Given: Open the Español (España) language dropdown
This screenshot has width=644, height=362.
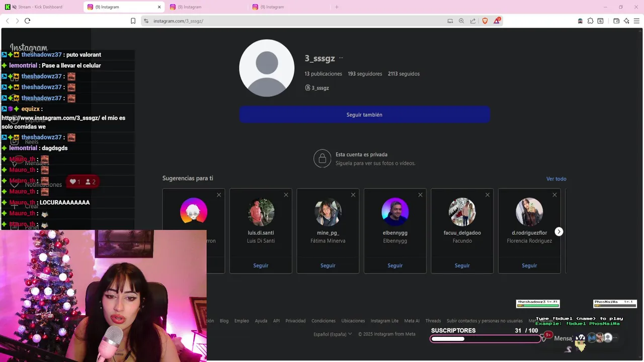Looking at the screenshot, I should [333, 334].
